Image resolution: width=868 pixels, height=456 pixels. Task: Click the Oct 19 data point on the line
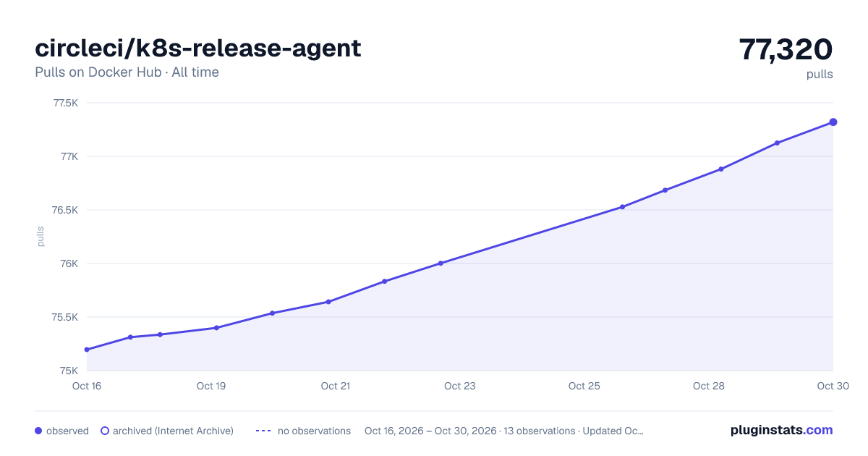(216, 328)
